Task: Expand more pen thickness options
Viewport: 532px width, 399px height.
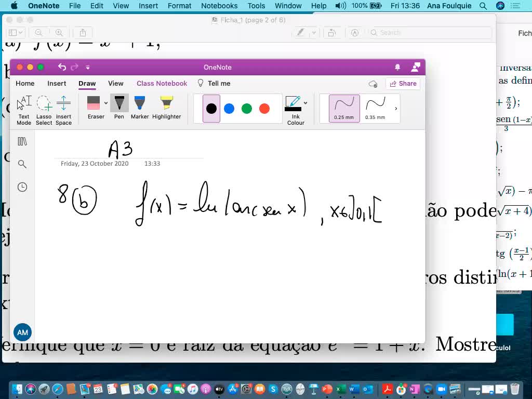Action: pos(396,109)
